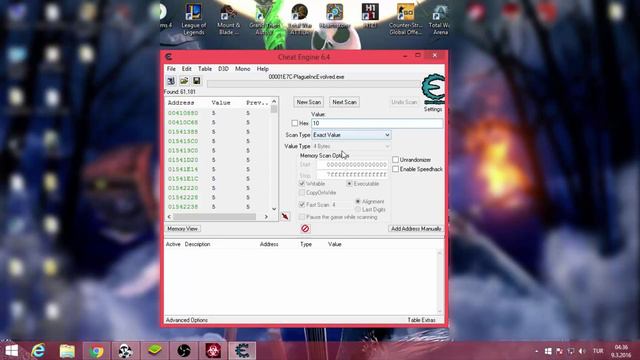Open the desktop shortcut left of H1Z1

tap(335, 16)
